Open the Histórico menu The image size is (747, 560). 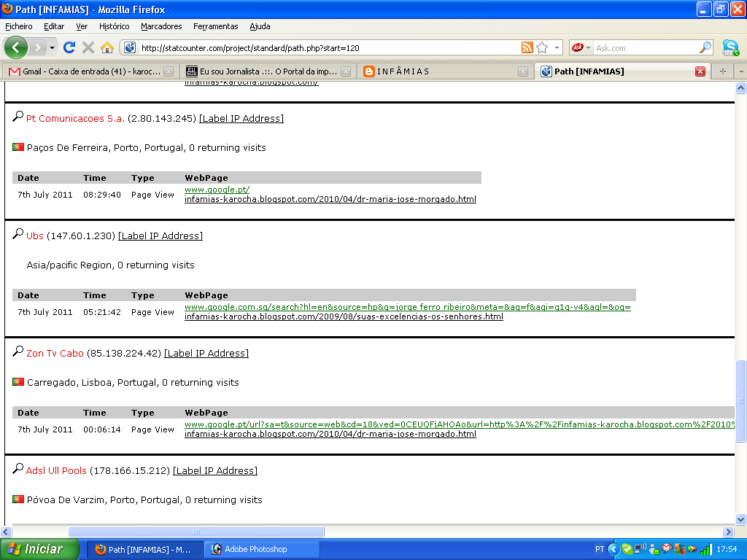115,26
